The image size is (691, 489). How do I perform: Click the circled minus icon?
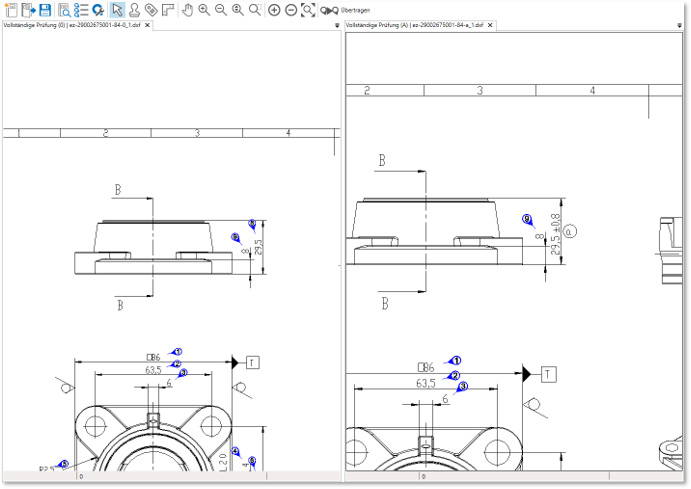click(x=290, y=10)
